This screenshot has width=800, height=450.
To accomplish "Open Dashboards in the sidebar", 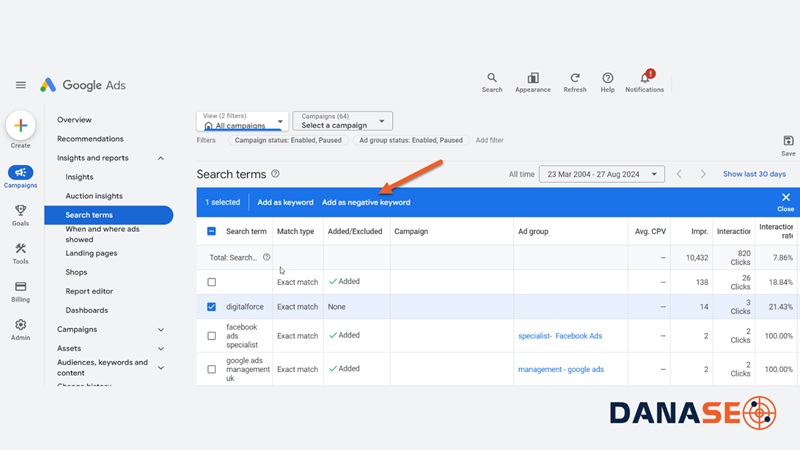I will (87, 310).
